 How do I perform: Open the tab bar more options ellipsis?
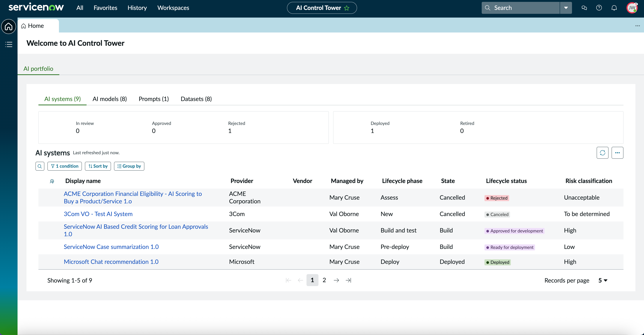(637, 26)
